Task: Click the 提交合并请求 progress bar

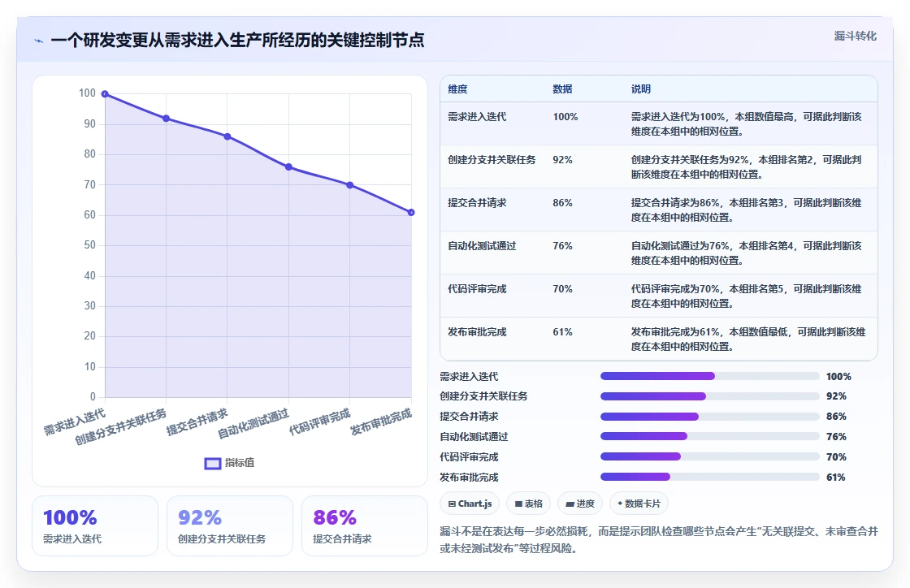Action: (x=710, y=417)
